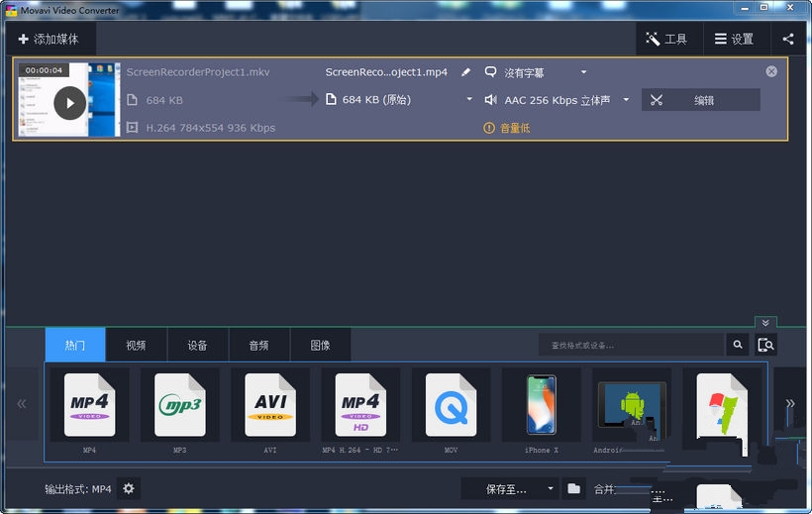
Task: Choose the AVI format preset
Action: 270,405
